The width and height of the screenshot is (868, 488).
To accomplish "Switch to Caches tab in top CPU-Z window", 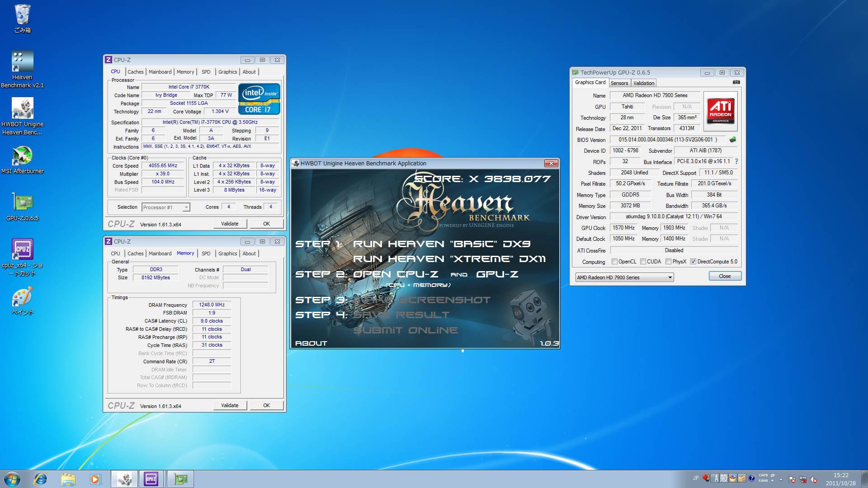I will pyautogui.click(x=135, y=72).
